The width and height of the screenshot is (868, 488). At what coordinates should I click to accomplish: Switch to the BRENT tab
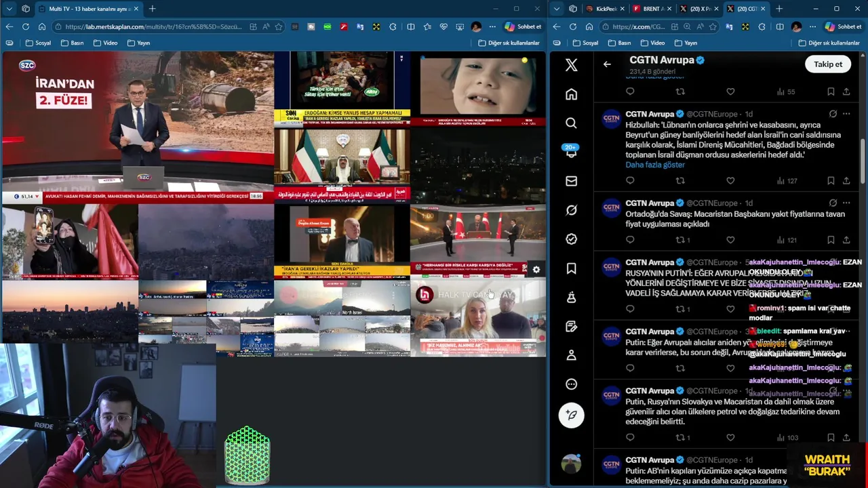pyautogui.click(x=651, y=9)
